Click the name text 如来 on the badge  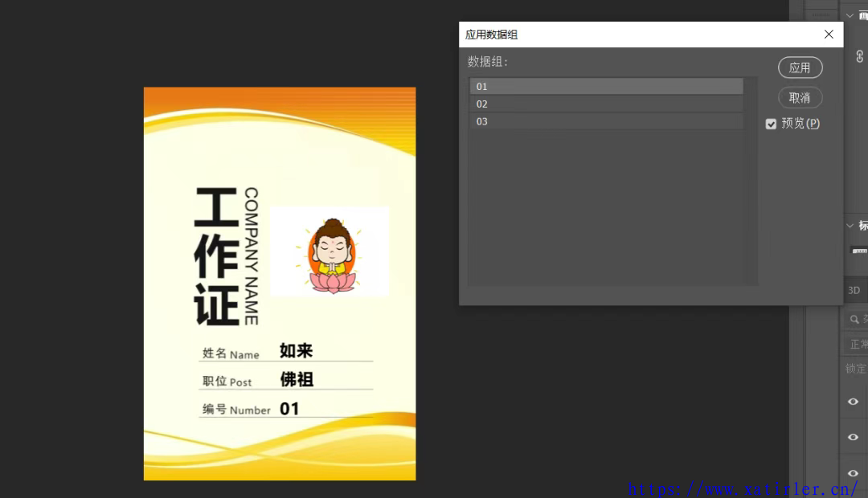296,350
